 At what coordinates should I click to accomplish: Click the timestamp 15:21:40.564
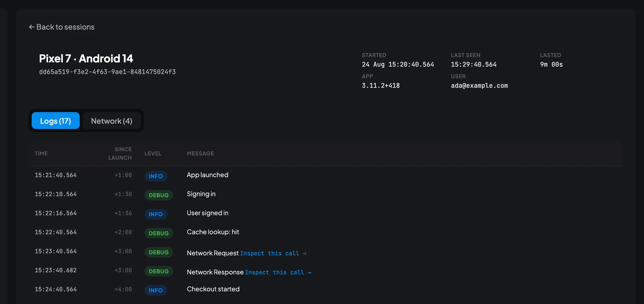point(56,175)
